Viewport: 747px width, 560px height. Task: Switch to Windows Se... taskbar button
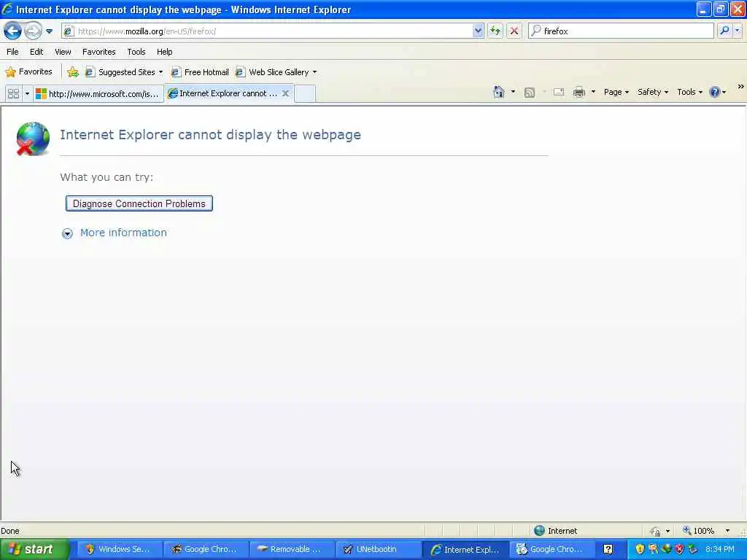[119, 549]
